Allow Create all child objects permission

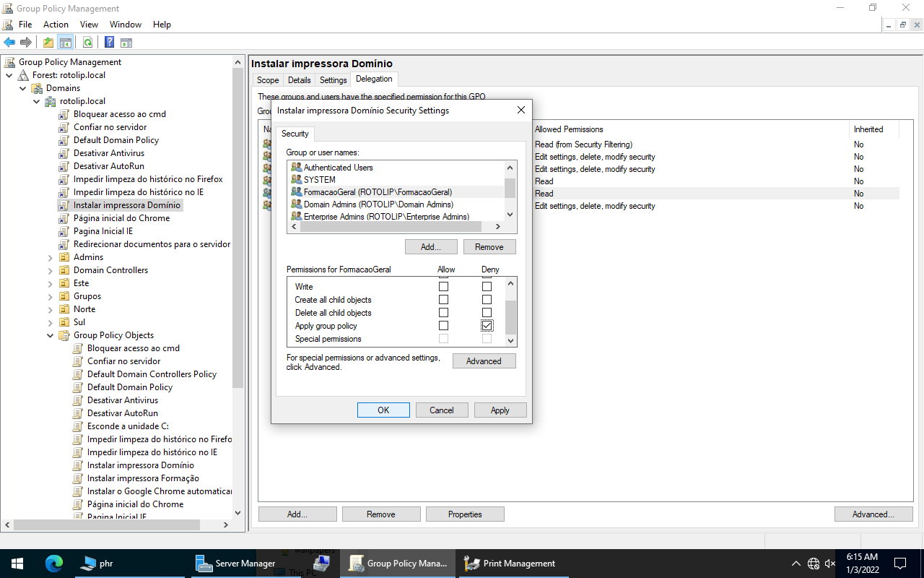[x=443, y=299]
